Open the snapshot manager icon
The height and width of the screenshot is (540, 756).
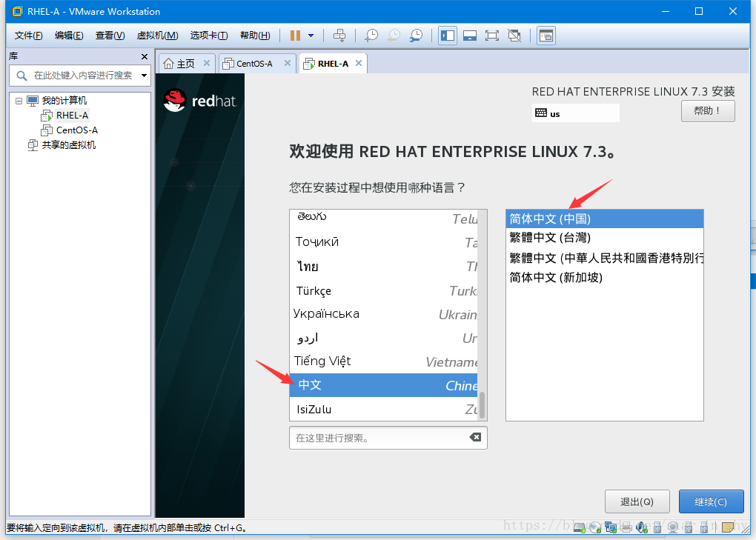416,35
